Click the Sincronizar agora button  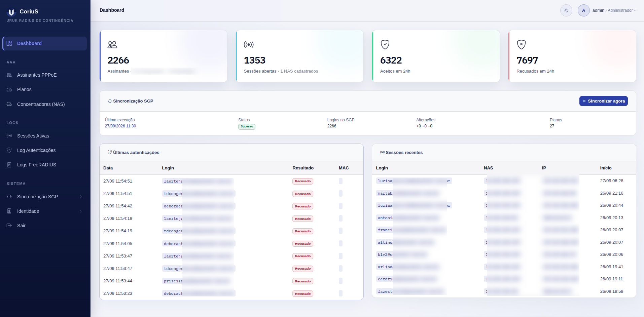point(604,101)
